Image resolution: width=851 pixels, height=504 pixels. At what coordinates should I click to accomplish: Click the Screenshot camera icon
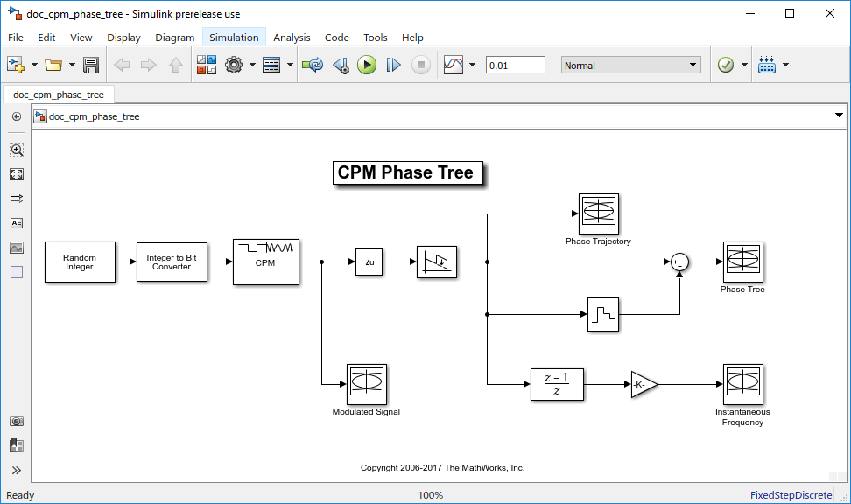tap(17, 421)
